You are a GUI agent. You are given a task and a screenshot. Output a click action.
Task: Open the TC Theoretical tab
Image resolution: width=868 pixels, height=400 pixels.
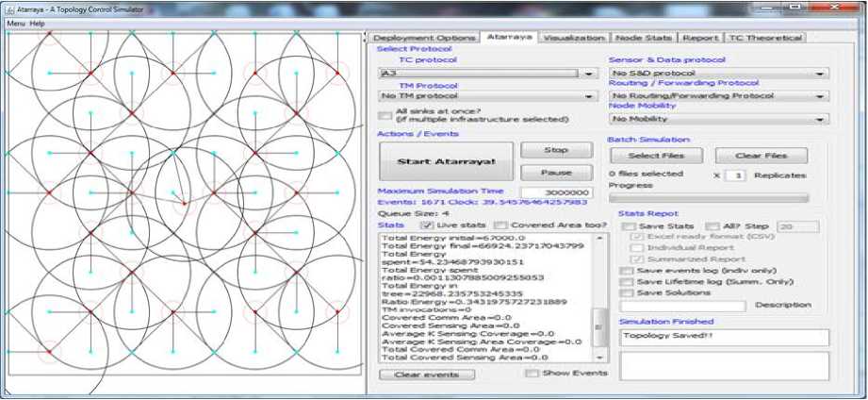[766, 38]
